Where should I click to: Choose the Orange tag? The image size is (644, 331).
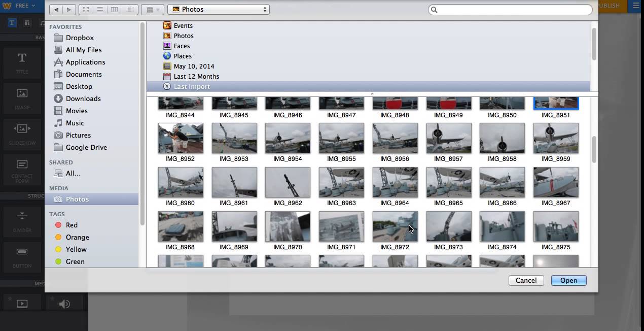pos(77,237)
